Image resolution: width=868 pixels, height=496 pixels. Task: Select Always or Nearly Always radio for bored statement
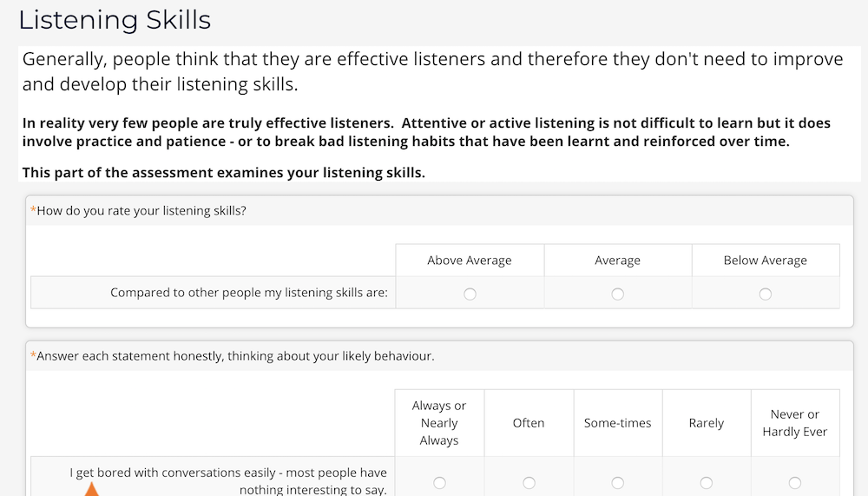(439, 483)
